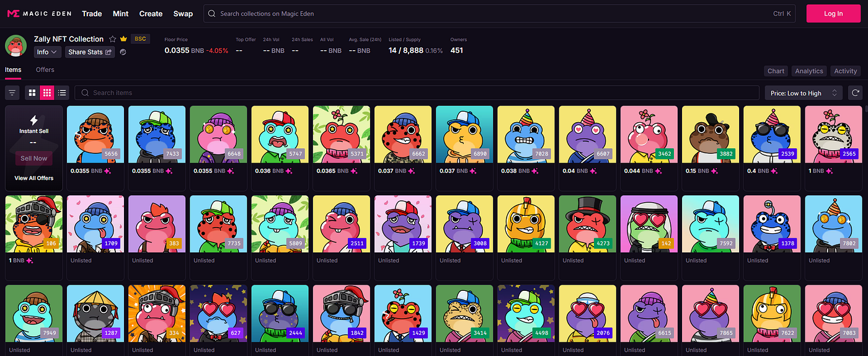This screenshot has width=868, height=356.
Task: Click the gold crown icon beside collection name
Action: click(123, 39)
